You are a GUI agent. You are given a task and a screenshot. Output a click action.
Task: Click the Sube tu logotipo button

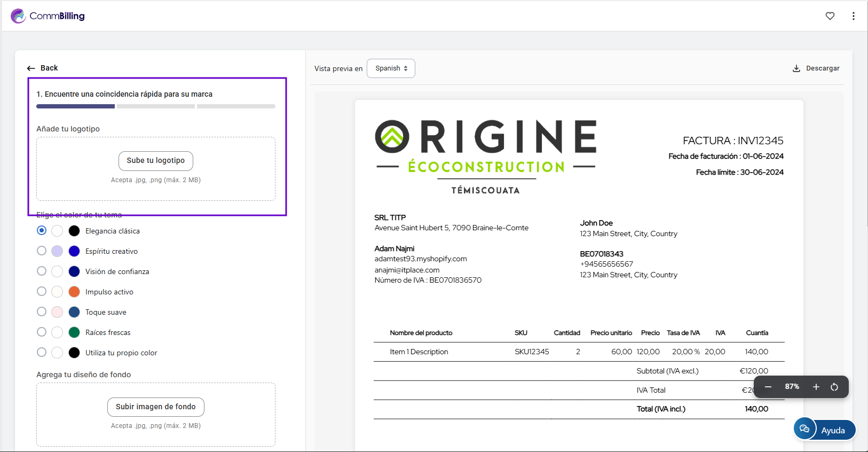tap(155, 161)
